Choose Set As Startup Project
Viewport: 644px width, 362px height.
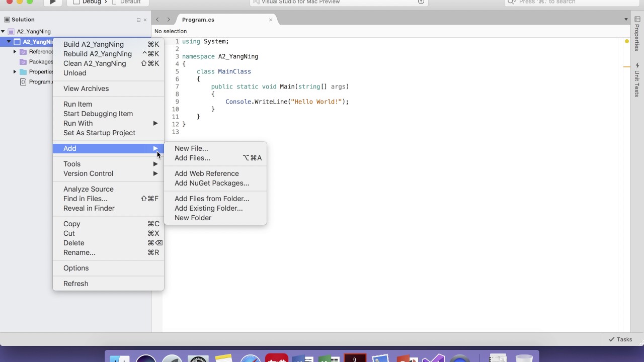pyautogui.click(x=108, y=133)
